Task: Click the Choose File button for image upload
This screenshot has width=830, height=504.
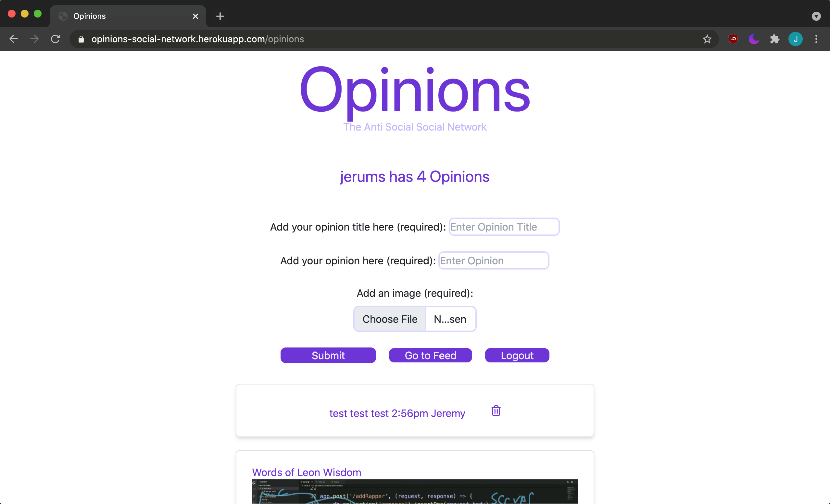Action: tap(389, 318)
